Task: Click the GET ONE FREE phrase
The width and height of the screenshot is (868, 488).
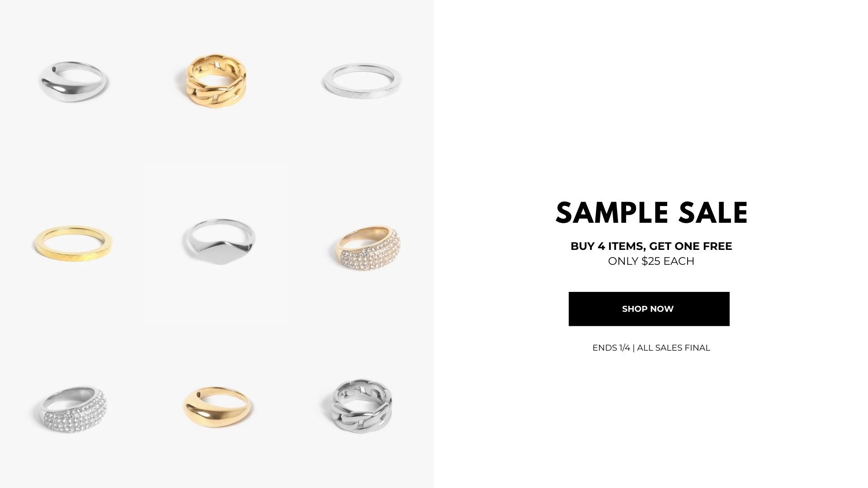Action: point(691,246)
